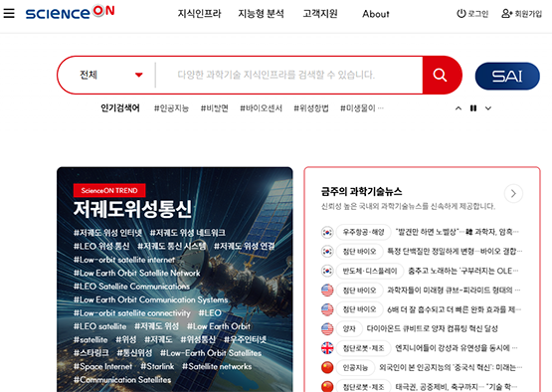Click the ScienceON TREND badge

point(109,191)
